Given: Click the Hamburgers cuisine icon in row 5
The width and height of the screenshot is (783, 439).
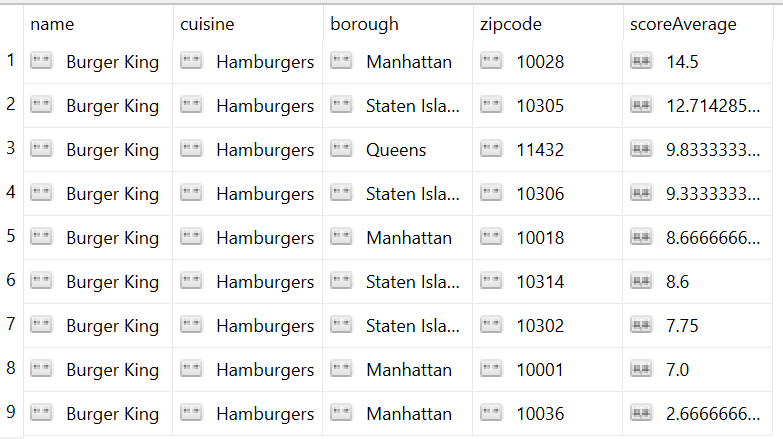Looking at the screenshot, I should coord(191,238).
